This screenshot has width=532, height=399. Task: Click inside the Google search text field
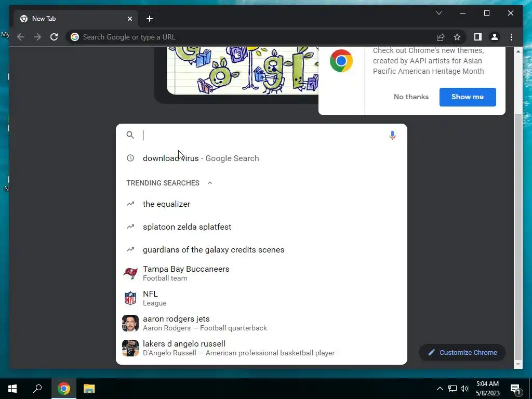261,135
